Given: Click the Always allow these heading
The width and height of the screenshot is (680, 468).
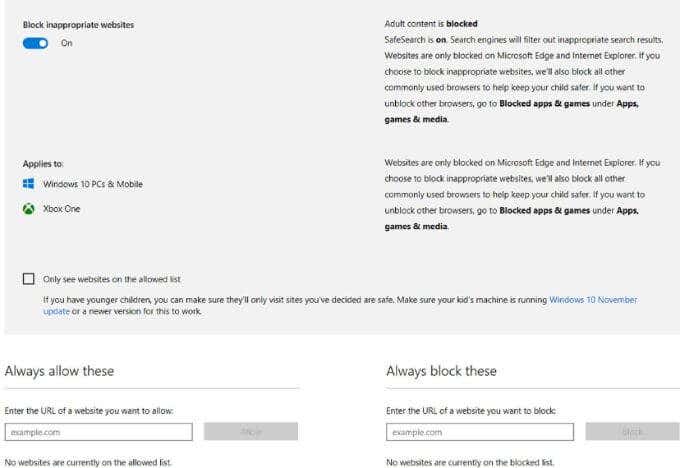Looking at the screenshot, I should click(x=59, y=371).
